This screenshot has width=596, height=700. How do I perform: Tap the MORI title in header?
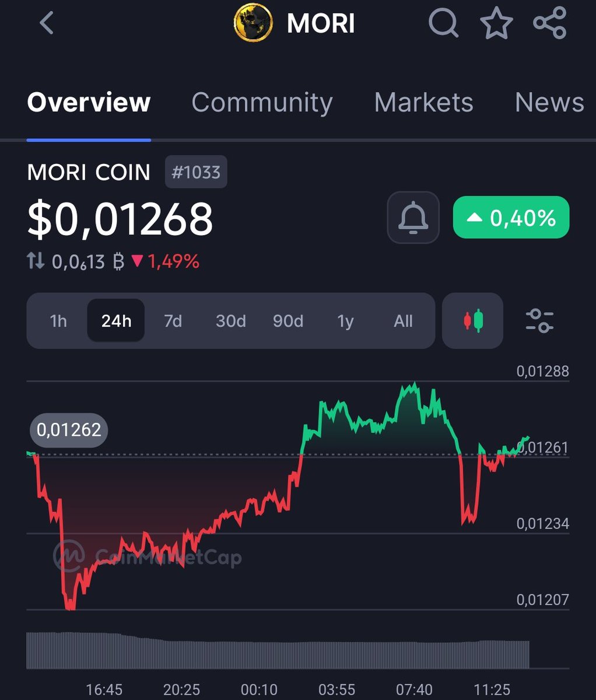321,23
